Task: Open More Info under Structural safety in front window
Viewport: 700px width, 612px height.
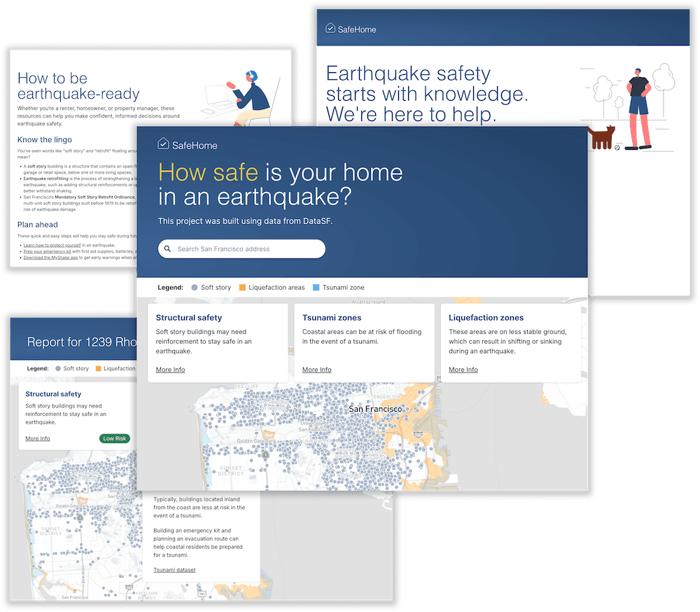Action: pos(170,370)
